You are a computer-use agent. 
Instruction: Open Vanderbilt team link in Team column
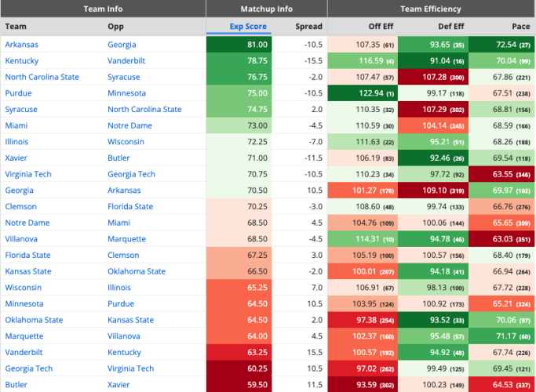click(x=24, y=352)
